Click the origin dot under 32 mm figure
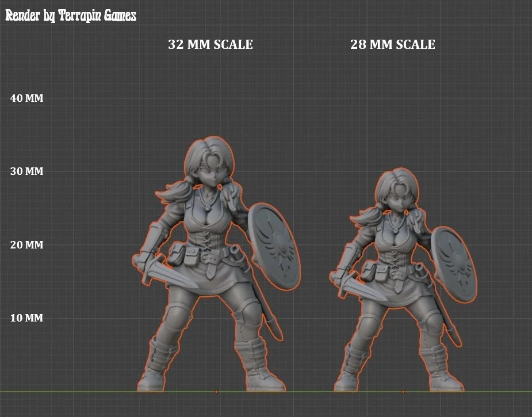The height and width of the screenshot is (417, 532). click(216, 392)
